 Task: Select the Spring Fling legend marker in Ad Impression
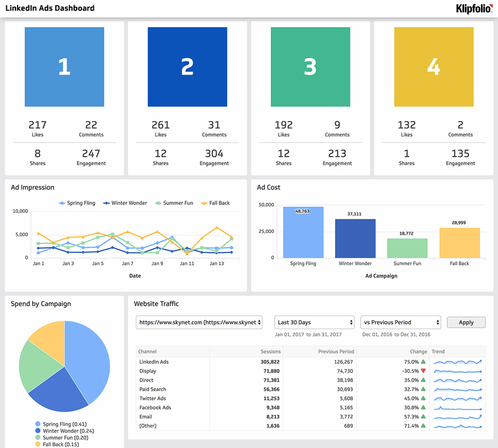point(61,203)
